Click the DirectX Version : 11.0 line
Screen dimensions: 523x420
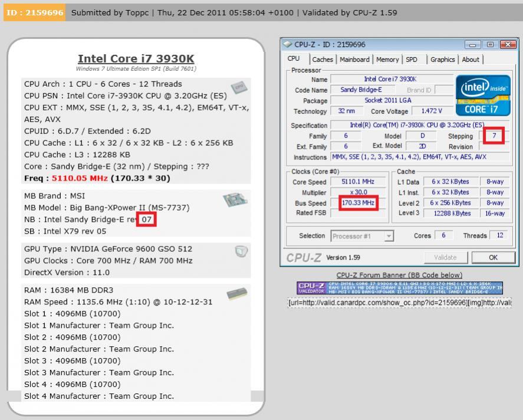pos(67,273)
